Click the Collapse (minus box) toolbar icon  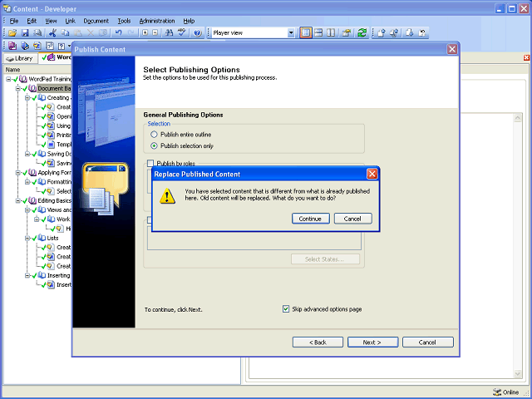155,33
